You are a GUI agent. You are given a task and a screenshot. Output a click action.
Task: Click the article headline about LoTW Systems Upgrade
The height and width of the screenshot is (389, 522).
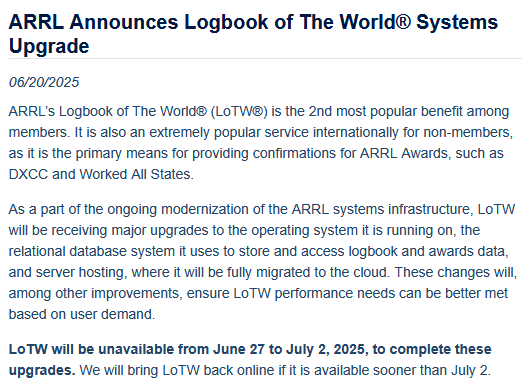click(253, 34)
